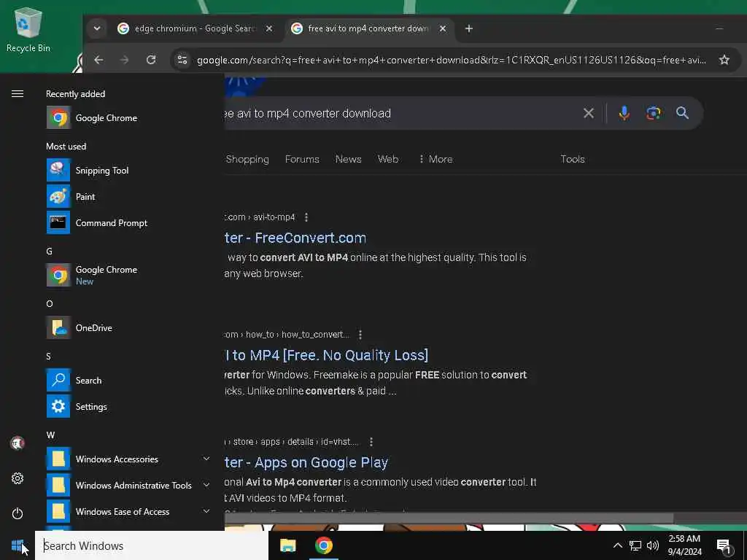The image size is (747, 560).
Task: Open options menu beside Google Play store result
Action: [371, 442]
